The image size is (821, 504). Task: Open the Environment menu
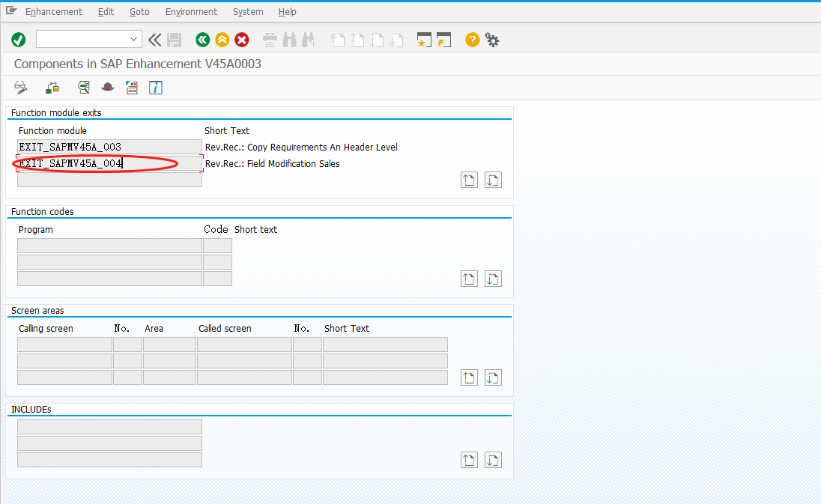point(191,11)
